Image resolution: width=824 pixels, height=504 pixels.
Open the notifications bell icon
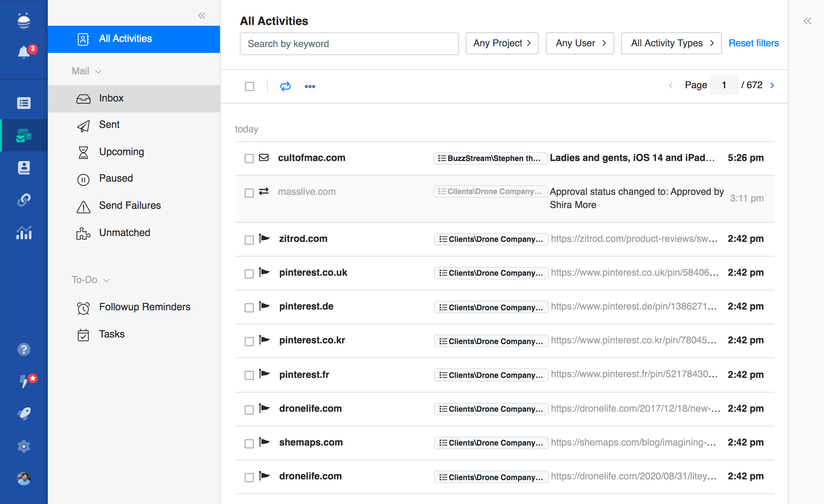[24, 52]
